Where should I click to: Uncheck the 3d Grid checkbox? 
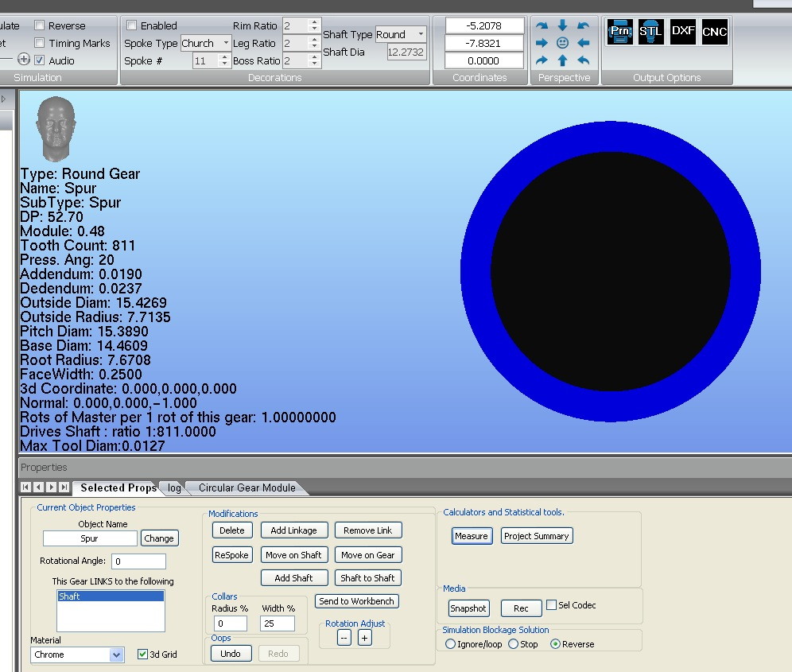point(143,655)
